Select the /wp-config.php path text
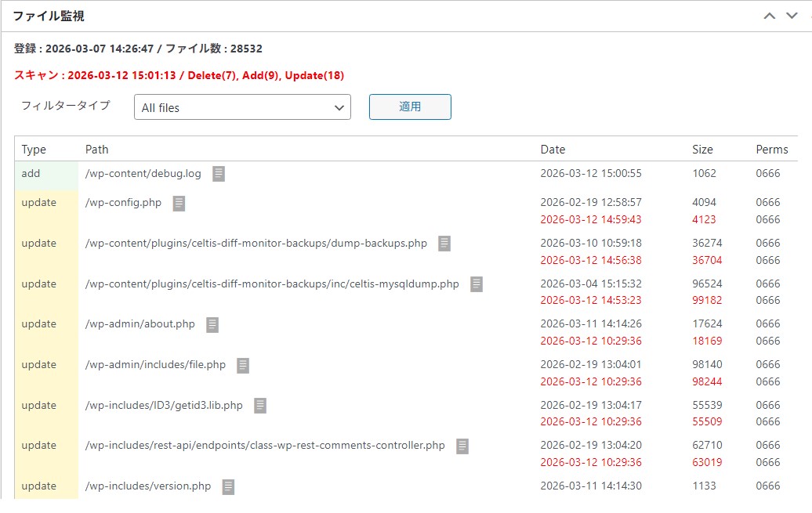Image resolution: width=812 pixels, height=513 pixels. pos(123,203)
